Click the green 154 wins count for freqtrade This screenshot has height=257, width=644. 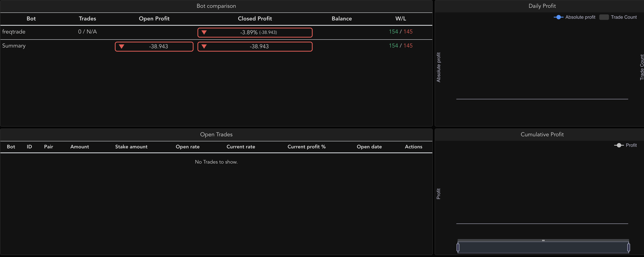(x=394, y=32)
